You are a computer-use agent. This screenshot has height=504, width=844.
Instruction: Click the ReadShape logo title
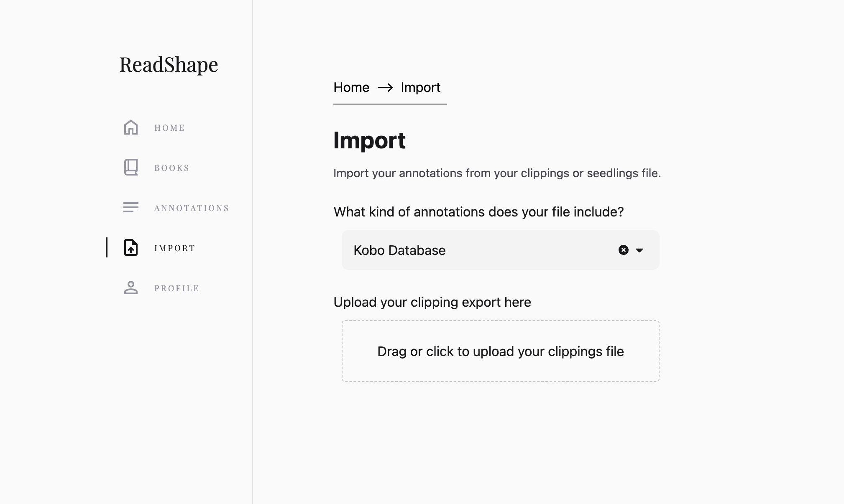[169, 65]
